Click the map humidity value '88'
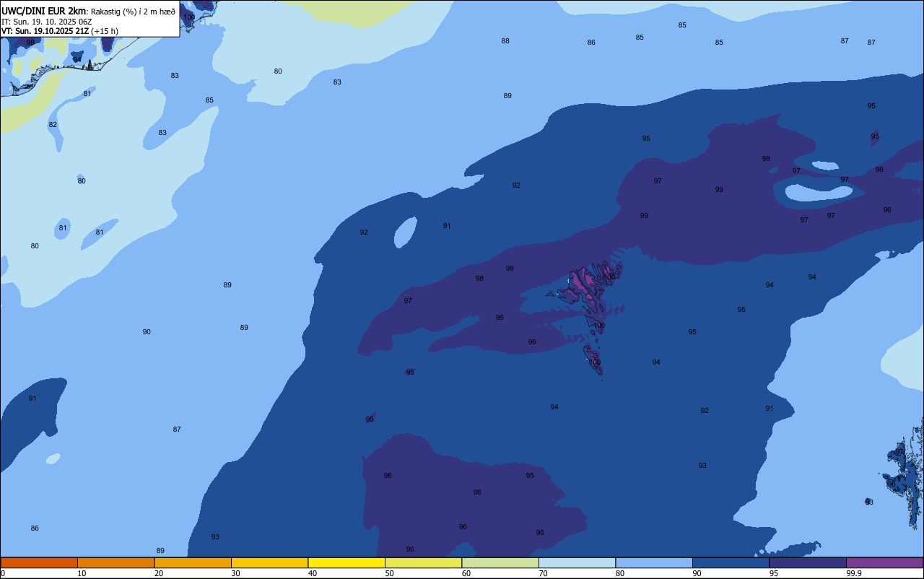Image resolution: width=924 pixels, height=579 pixels. 505,41
